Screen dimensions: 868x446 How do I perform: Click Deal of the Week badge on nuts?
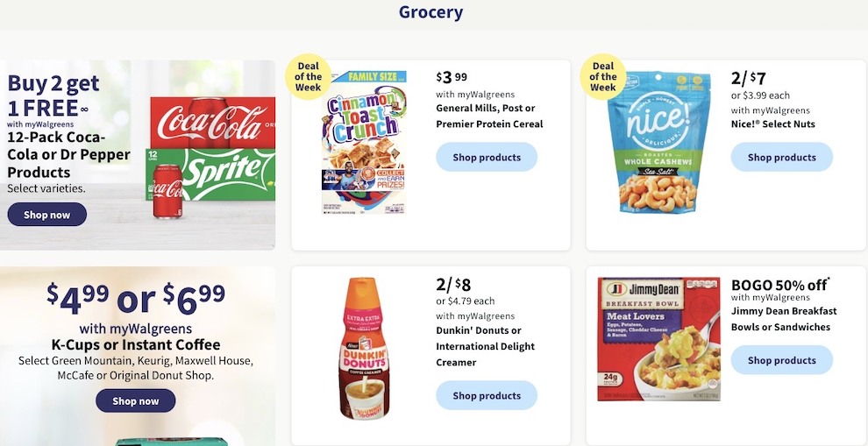coord(603,76)
